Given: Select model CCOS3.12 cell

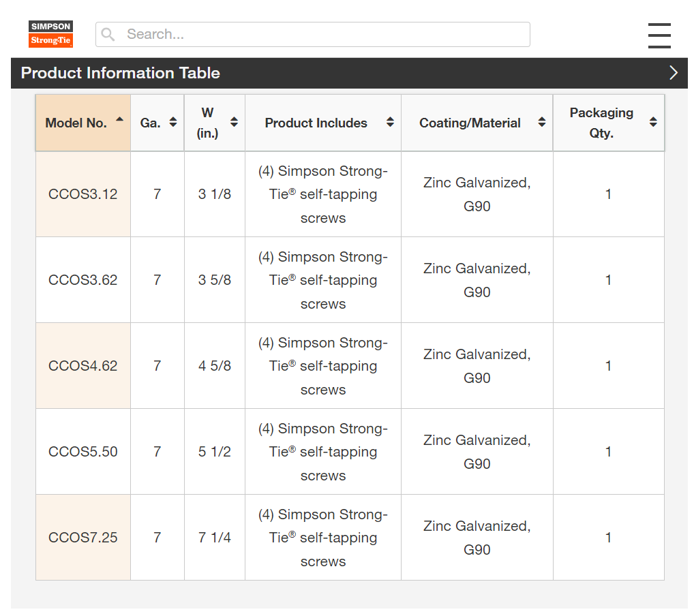Looking at the screenshot, I should [x=83, y=194].
